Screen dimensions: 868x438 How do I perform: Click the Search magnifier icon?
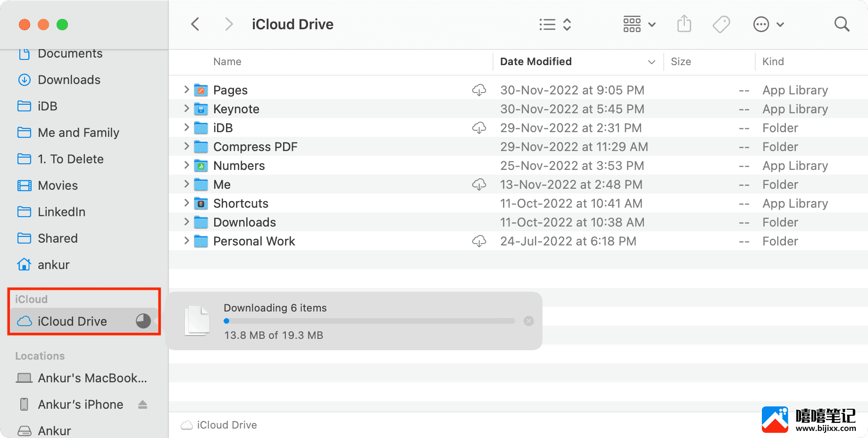pyautogui.click(x=842, y=24)
